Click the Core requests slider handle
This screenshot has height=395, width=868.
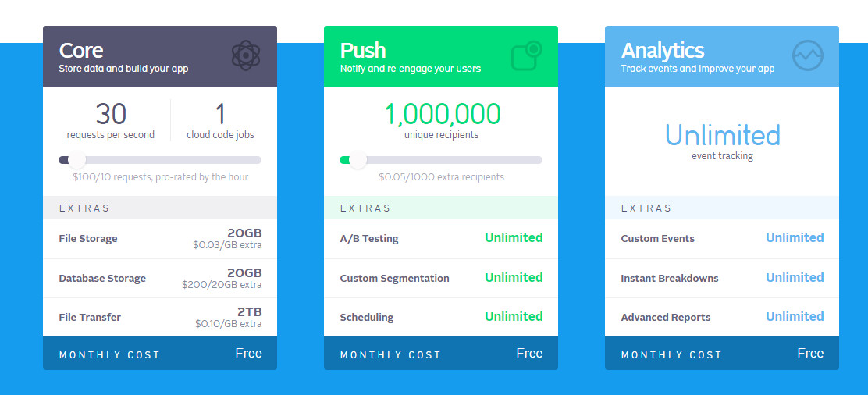click(x=76, y=160)
